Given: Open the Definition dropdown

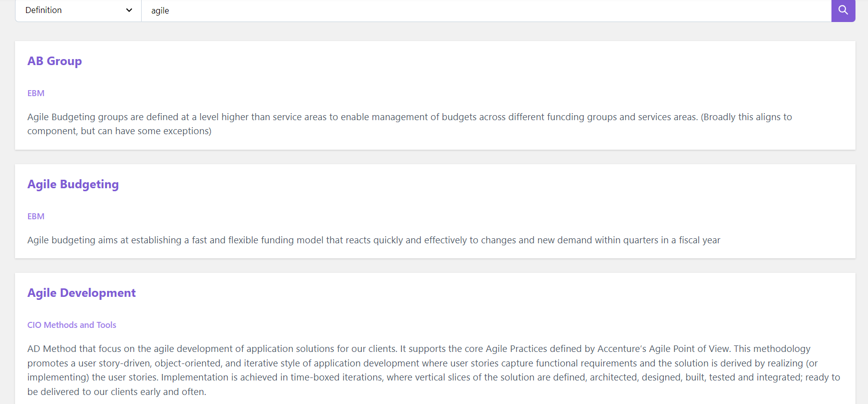Looking at the screenshot, I should [x=79, y=10].
